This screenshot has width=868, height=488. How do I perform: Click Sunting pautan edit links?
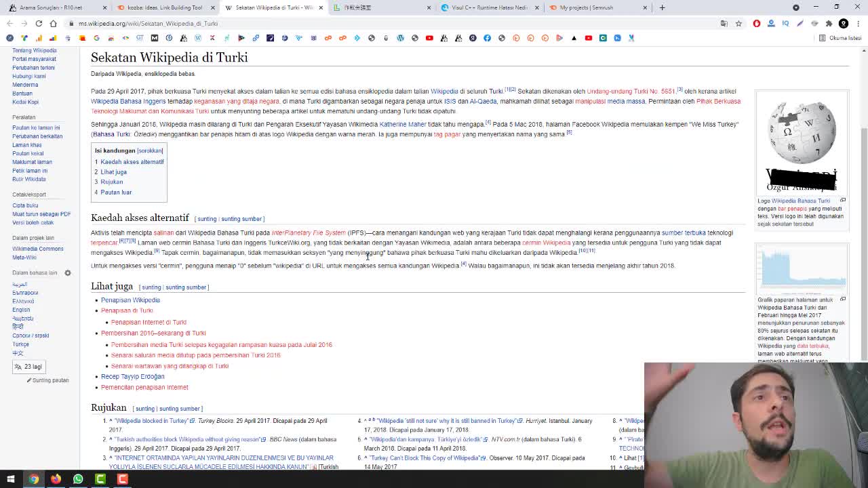51,380
